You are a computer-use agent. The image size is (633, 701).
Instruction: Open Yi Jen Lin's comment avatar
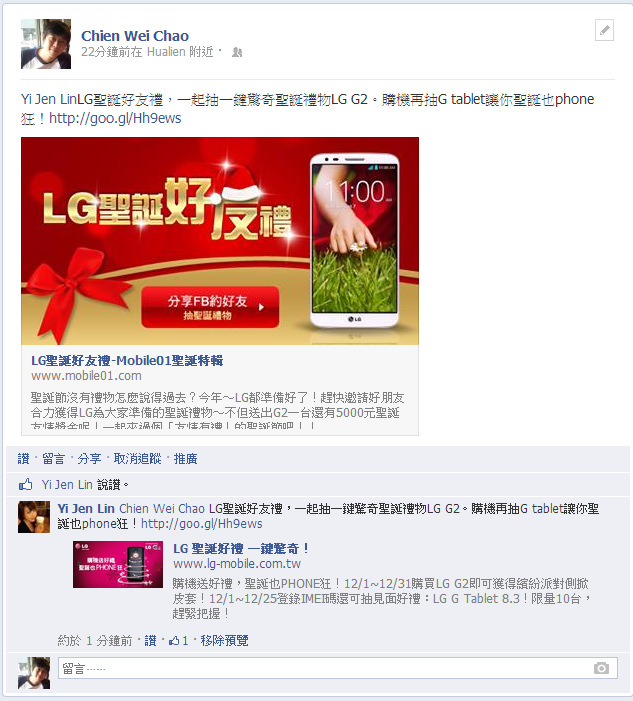click(x=34, y=517)
